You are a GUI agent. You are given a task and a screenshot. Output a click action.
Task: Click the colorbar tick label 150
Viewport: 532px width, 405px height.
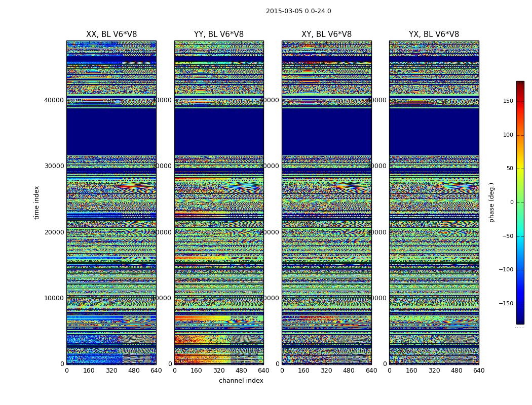coord(508,101)
